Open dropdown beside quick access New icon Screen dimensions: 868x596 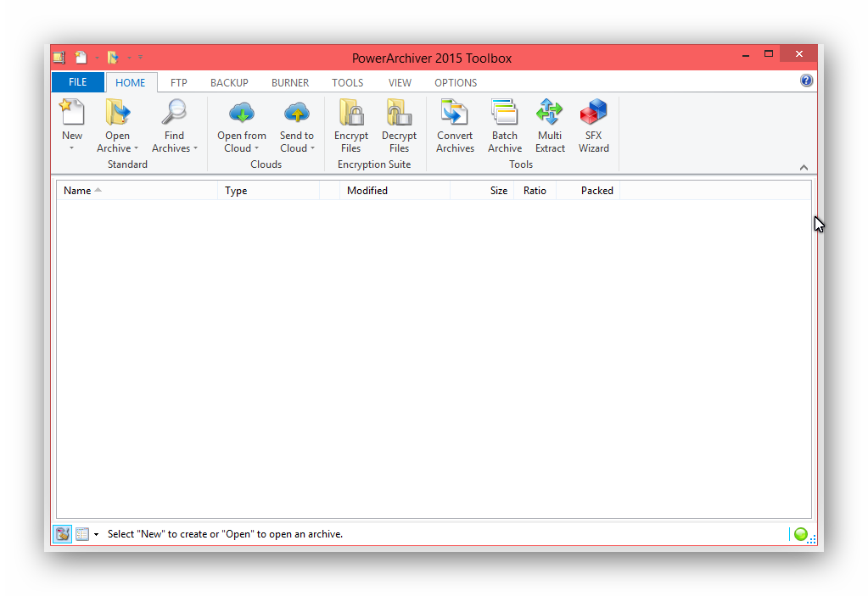point(97,58)
